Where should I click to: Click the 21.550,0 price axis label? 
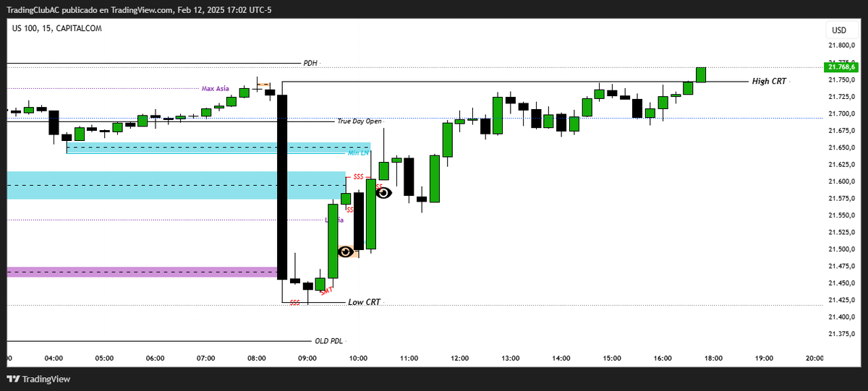(x=843, y=215)
